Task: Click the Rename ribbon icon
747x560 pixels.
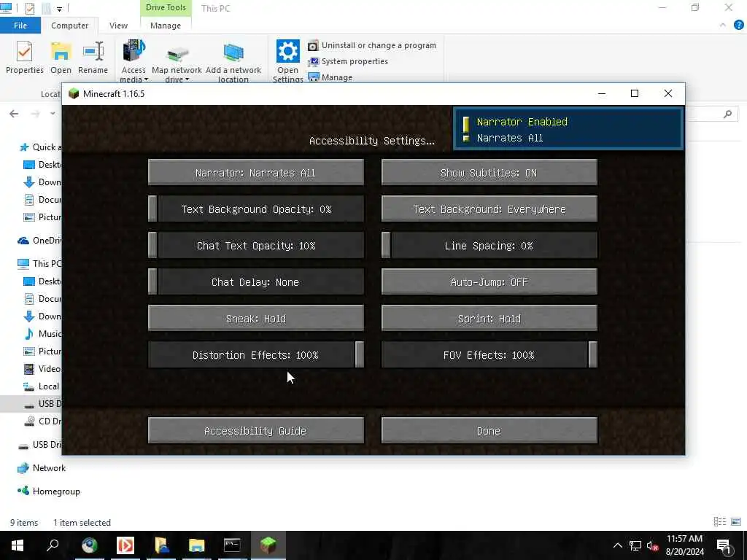Action: click(x=93, y=58)
